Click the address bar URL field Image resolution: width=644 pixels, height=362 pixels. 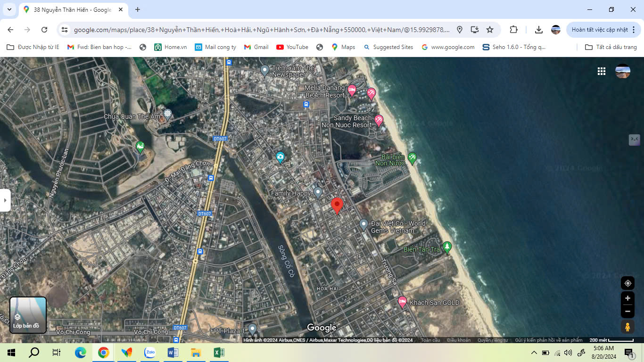point(262,30)
